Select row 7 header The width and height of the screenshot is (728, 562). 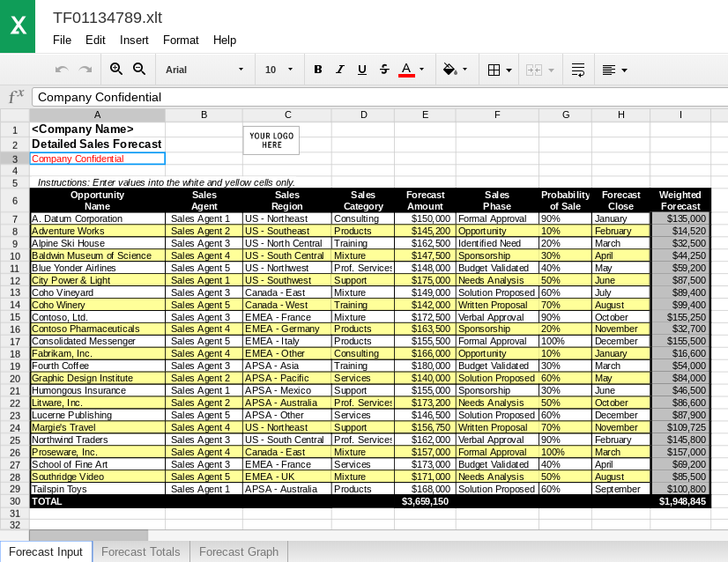(x=15, y=219)
